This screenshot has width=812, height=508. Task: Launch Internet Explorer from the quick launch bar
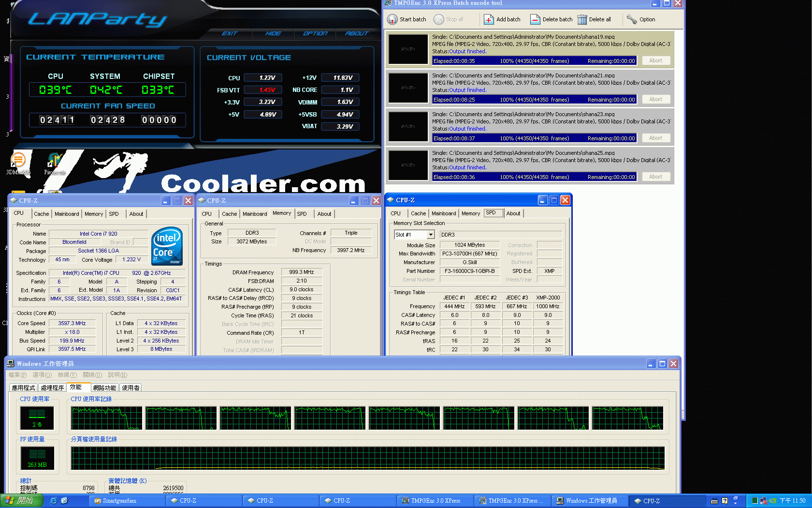(53, 501)
